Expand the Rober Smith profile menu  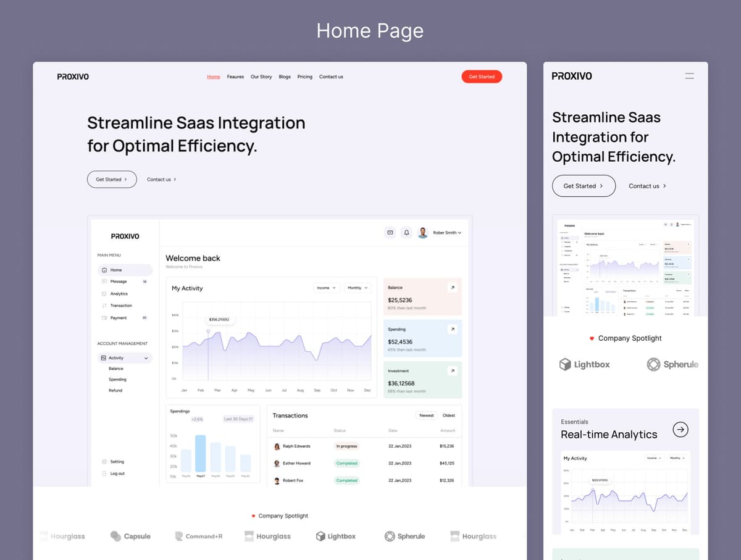click(x=447, y=233)
